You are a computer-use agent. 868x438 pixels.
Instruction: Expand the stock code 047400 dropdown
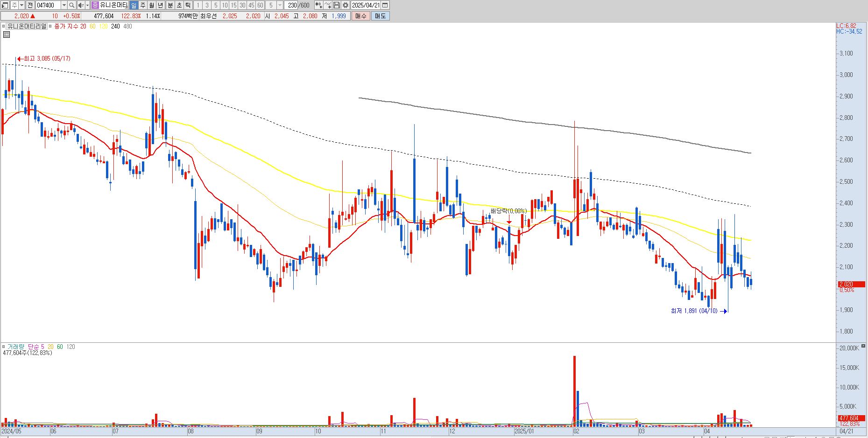coord(64,5)
